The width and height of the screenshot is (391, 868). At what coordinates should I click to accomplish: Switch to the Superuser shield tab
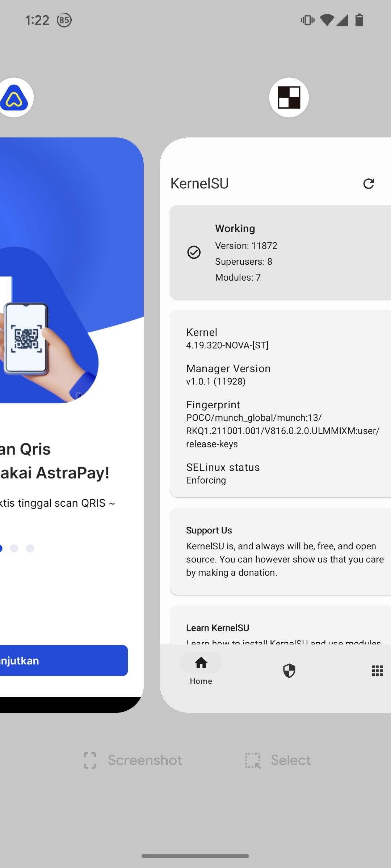coord(289,671)
